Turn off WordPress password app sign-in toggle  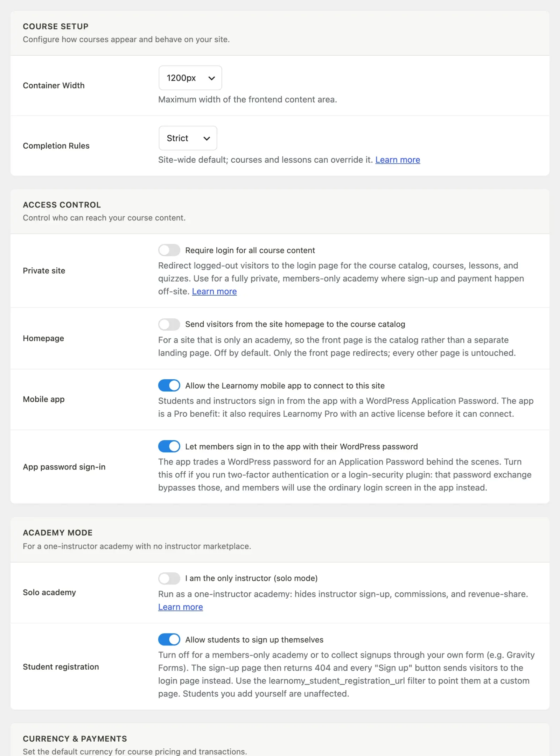tap(169, 446)
